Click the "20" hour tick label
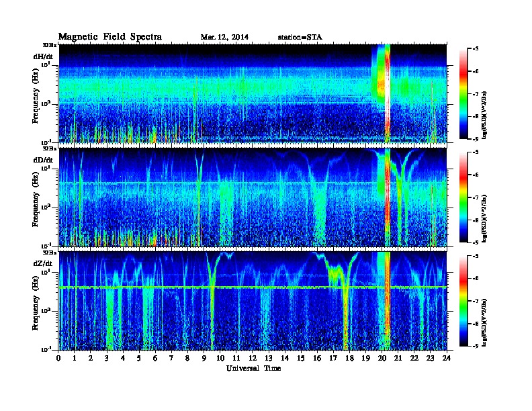 pos(382,358)
